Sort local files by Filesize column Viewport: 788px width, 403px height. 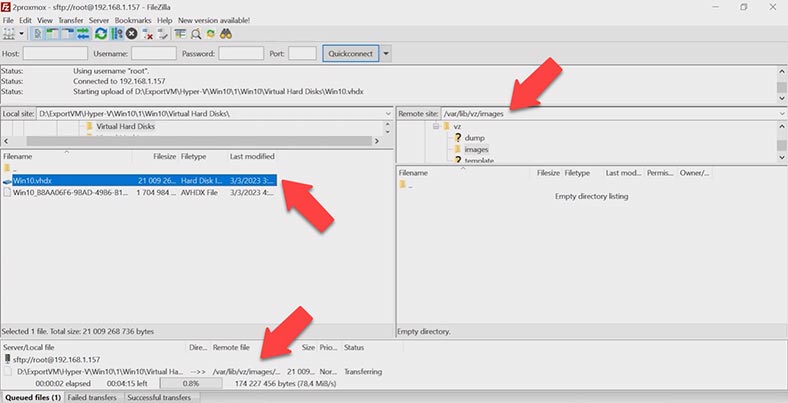[155, 157]
